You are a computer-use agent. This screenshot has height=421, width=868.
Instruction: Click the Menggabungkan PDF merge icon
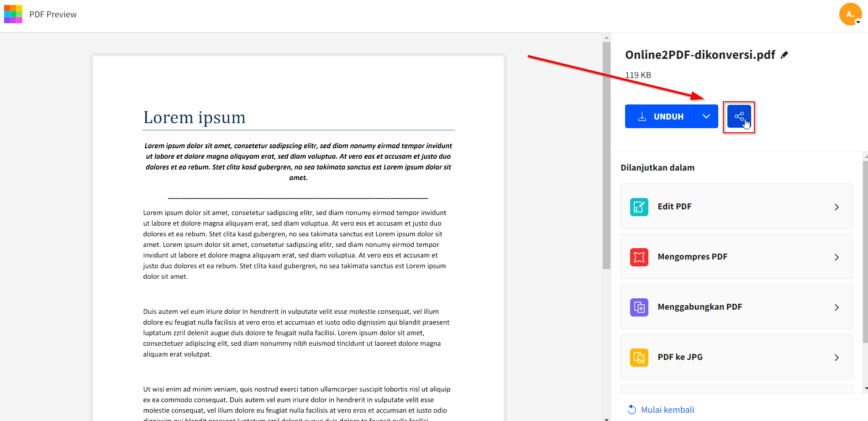pos(639,307)
